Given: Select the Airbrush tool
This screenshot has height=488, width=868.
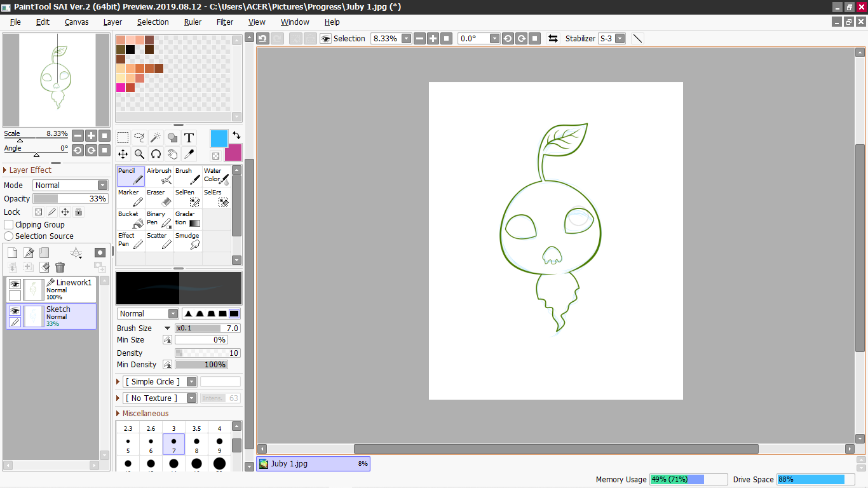Looking at the screenshot, I should pos(159,176).
